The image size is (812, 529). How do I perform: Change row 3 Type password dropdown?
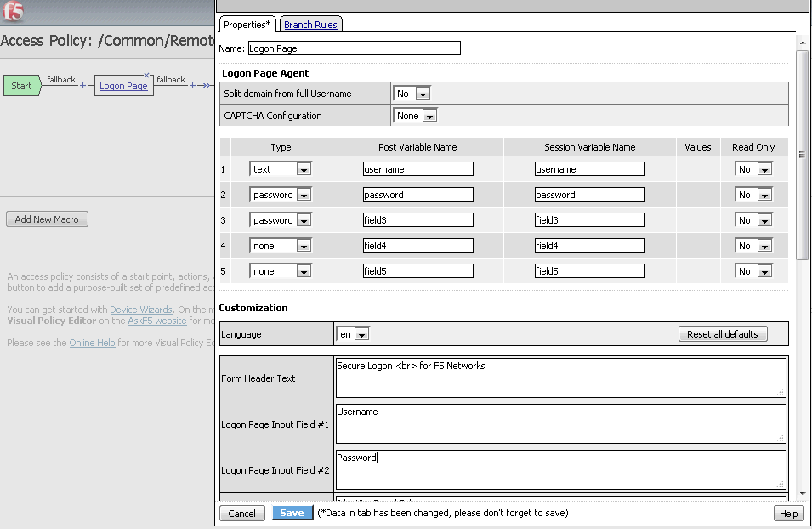coord(304,220)
